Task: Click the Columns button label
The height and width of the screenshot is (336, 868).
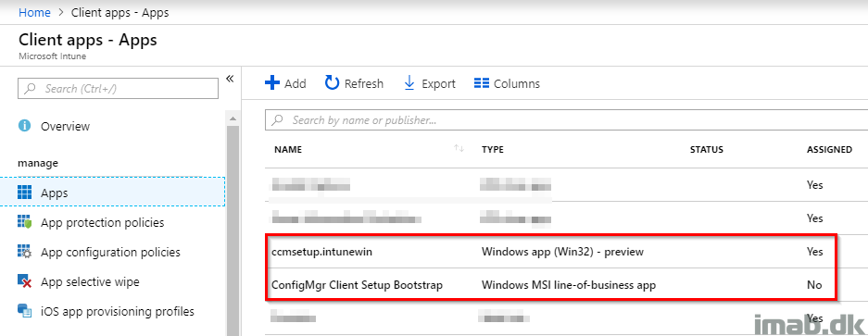Action: (x=517, y=83)
